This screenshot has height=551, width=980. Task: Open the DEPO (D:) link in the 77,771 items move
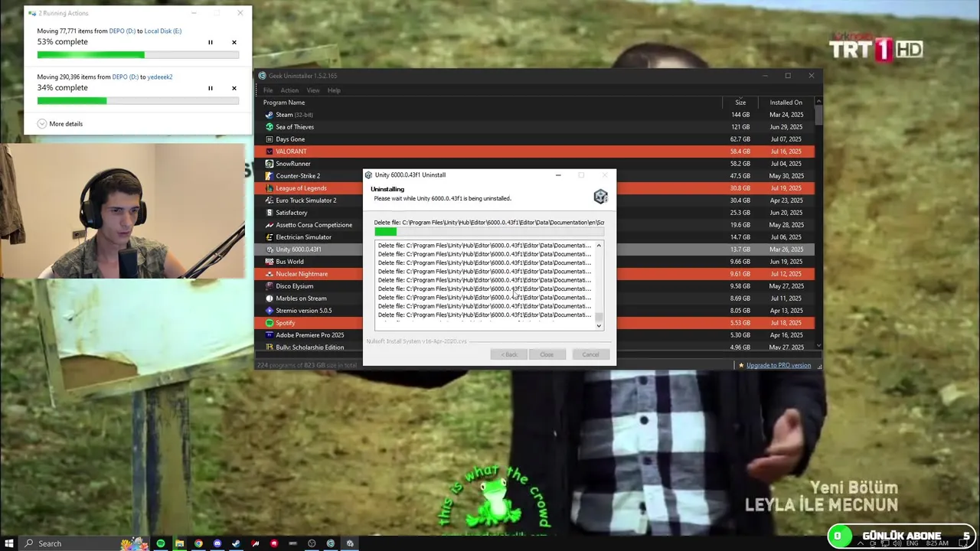coord(123,31)
